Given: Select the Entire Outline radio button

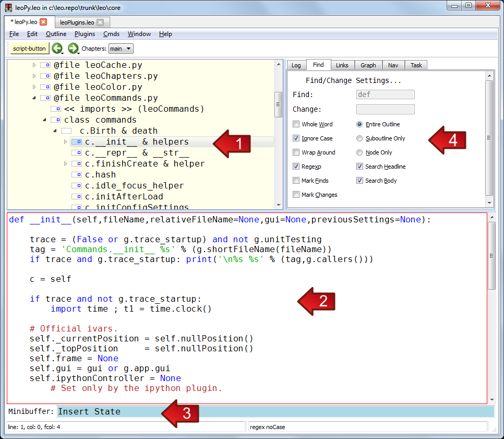Looking at the screenshot, I should click(359, 124).
